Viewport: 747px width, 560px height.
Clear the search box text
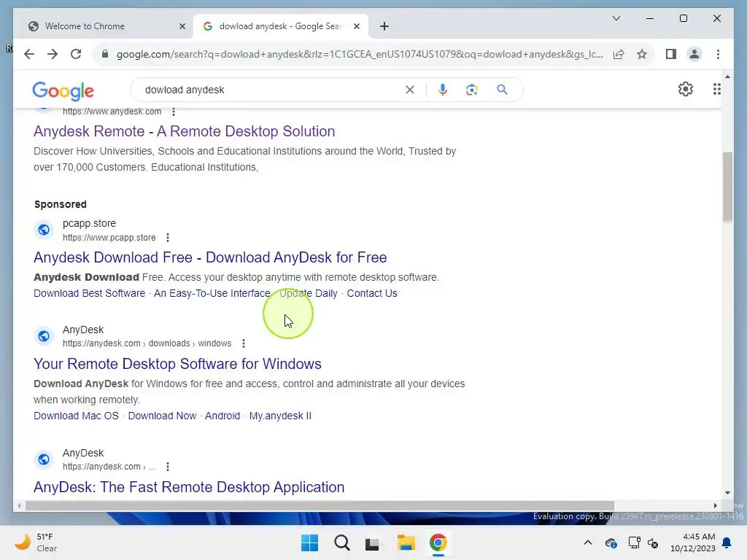pos(410,90)
